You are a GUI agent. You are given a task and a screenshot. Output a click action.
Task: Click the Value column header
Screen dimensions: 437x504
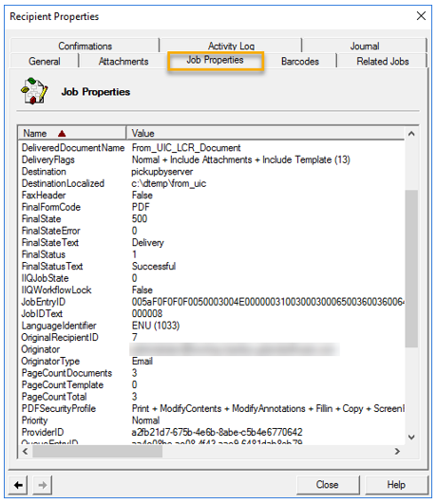pos(265,134)
